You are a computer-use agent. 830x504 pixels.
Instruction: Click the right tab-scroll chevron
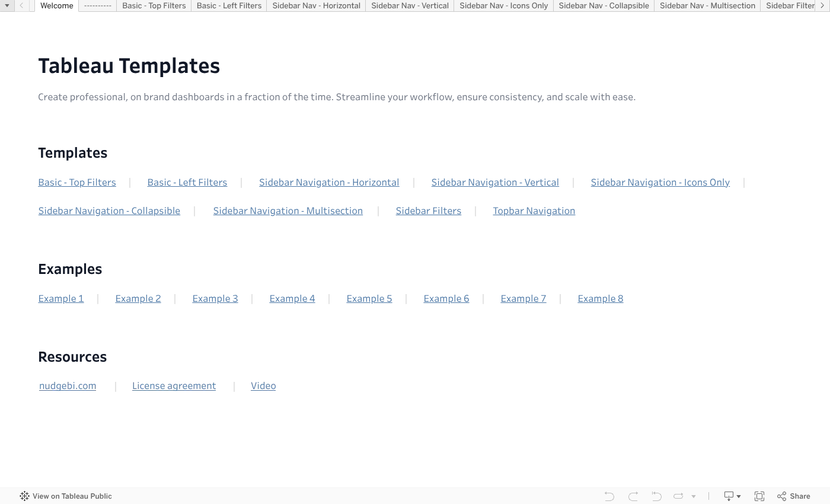coord(822,6)
